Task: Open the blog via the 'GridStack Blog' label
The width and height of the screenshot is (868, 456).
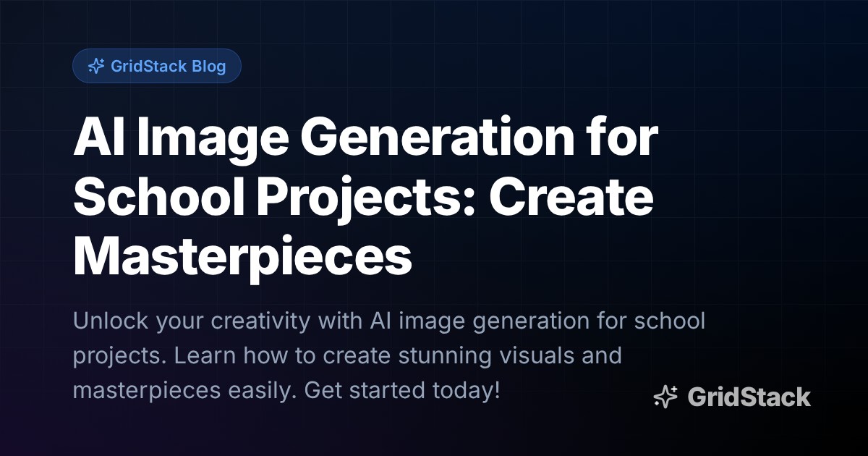Action: point(169,66)
